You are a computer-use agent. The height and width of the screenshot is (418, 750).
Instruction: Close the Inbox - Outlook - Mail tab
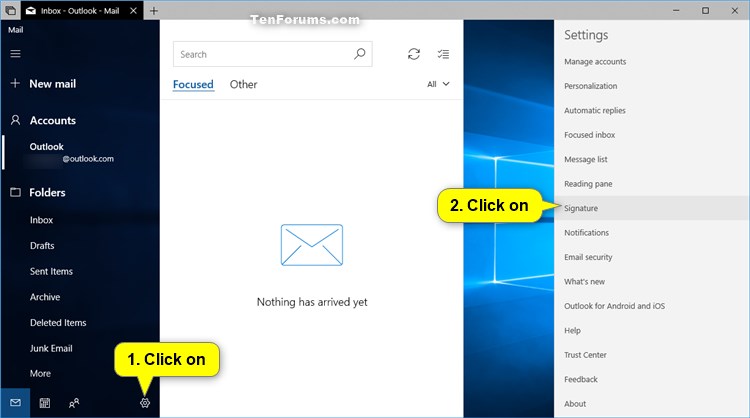[x=133, y=11]
